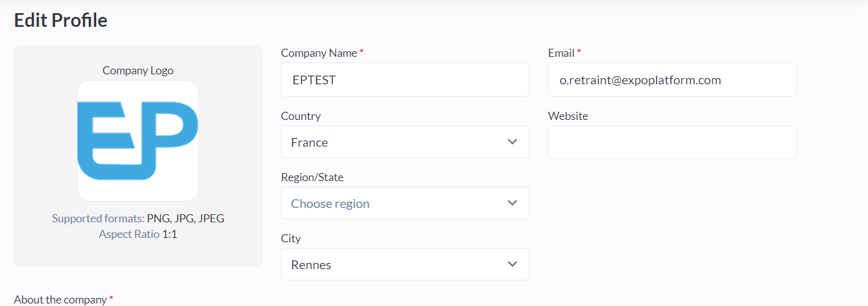Click the 'City' field label

click(x=291, y=239)
